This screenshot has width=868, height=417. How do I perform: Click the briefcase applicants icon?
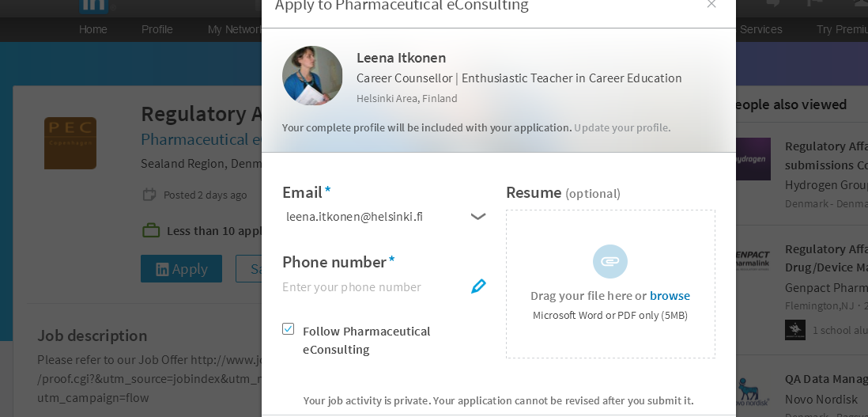coord(151,230)
